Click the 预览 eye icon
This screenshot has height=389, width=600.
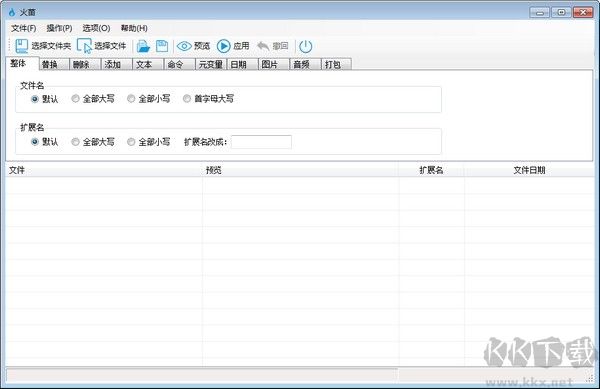184,46
